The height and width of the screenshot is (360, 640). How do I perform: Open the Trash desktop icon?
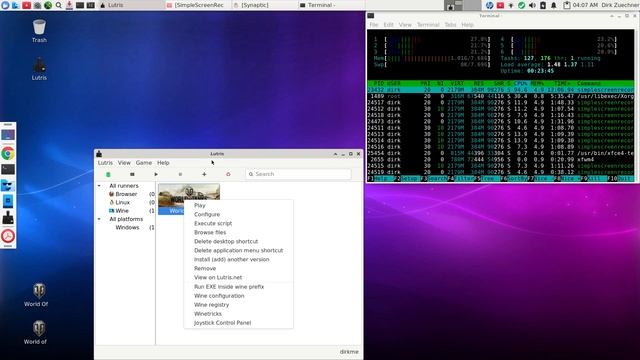(x=39, y=31)
